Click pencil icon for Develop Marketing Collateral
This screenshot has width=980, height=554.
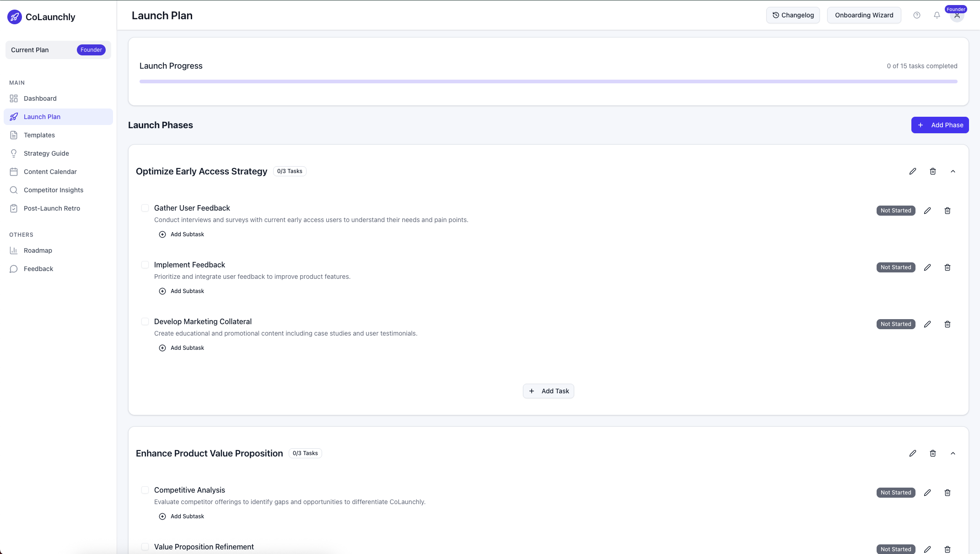[x=927, y=324]
